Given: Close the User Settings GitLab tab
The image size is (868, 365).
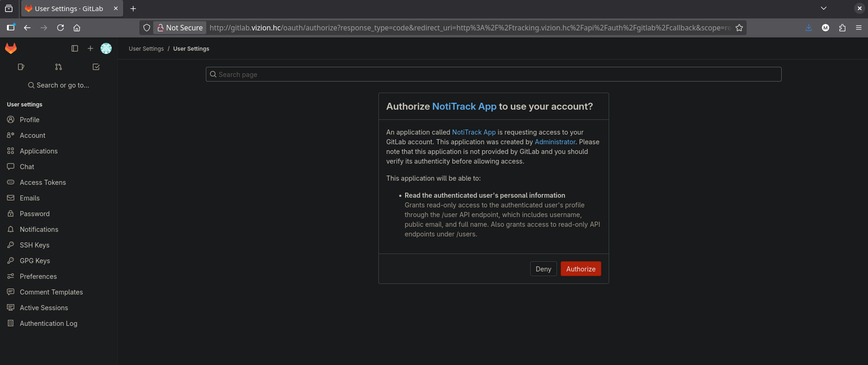Looking at the screenshot, I should click(x=116, y=8).
